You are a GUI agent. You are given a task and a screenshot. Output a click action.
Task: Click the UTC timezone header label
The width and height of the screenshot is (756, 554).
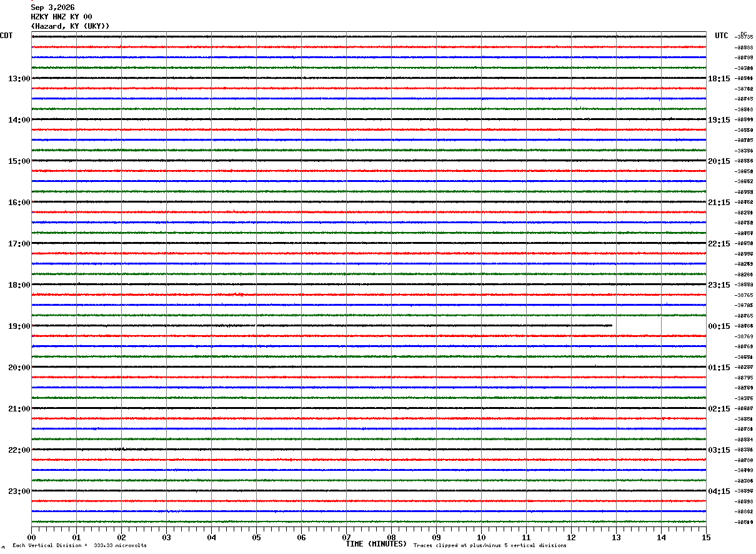(722, 36)
